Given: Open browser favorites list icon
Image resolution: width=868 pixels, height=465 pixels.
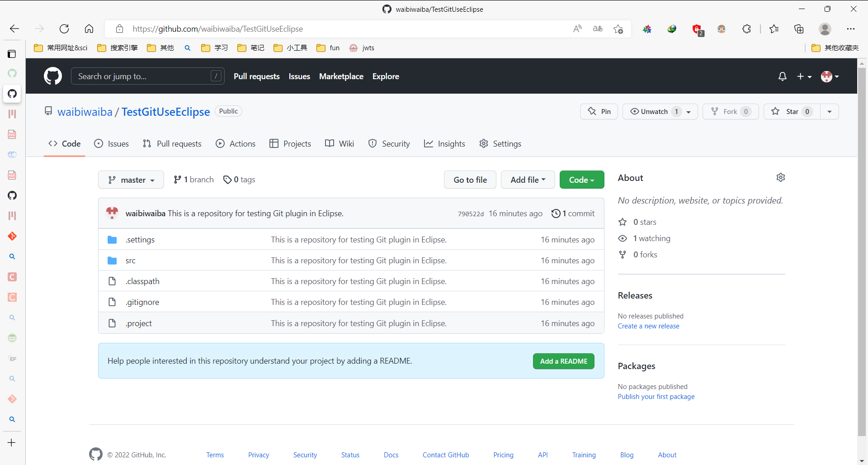Looking at the screenshot, I should (x=774, y=29).
